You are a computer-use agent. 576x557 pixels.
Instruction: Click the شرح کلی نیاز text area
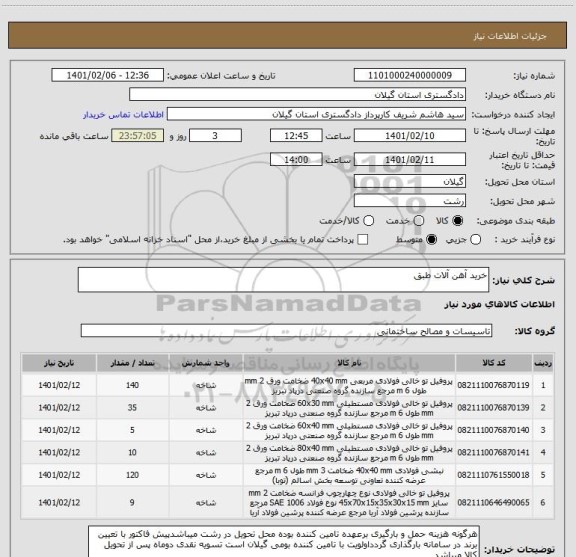click(x=283, y=280)
